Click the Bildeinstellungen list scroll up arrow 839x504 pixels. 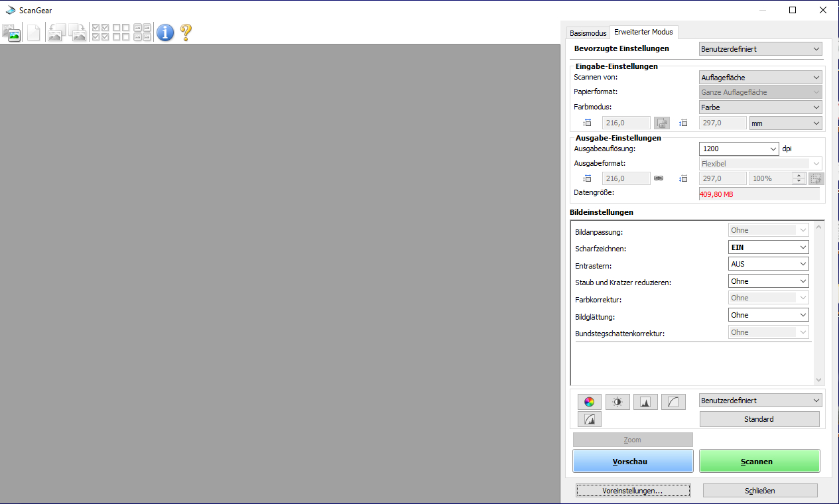pyautogui.click(x=818, y=227)
